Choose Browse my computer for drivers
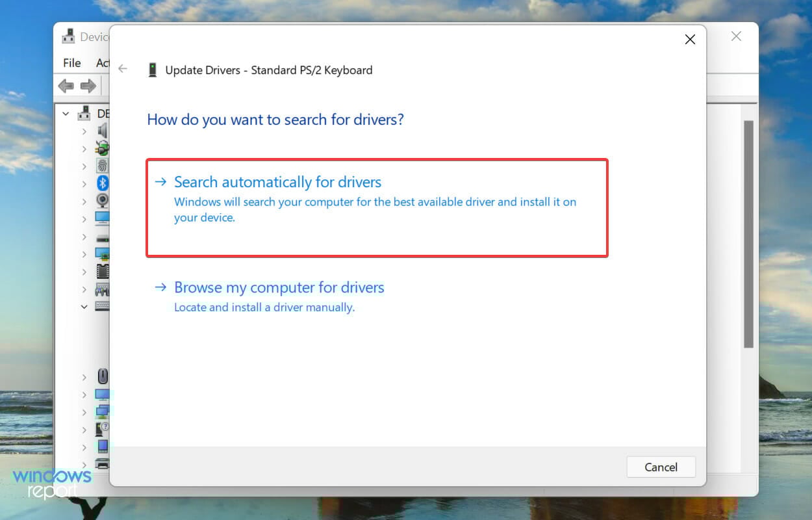Image resolution: width=812 pixels, height=520 pixels. click(279, 287)
